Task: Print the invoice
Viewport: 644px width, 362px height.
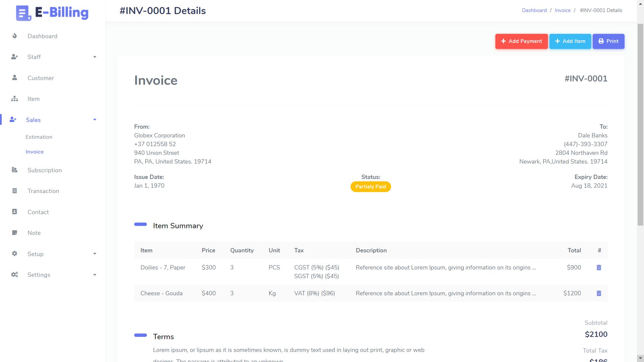Action: pos(608,41)
